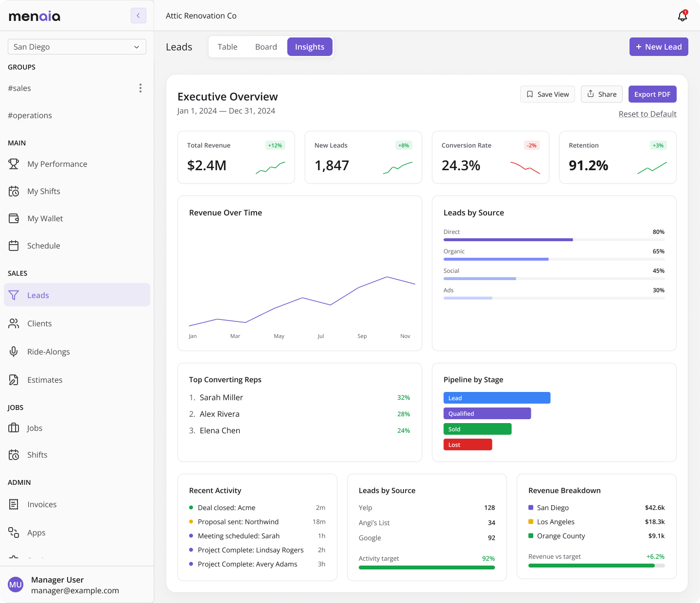Click 'Deal closed: Acme' activity
This screenshot has width=700, height=603.
tap(257, 507)
